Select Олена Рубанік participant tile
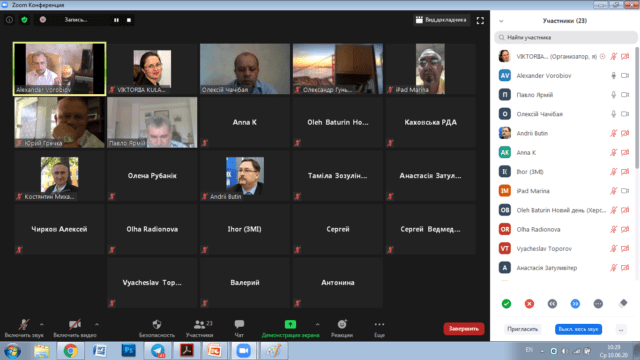 [152, 176]
